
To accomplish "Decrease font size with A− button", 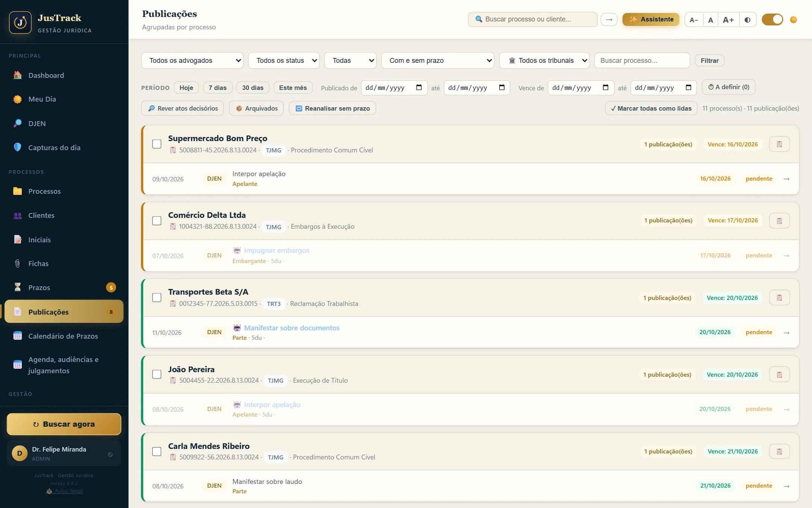I will coord(694,20).
